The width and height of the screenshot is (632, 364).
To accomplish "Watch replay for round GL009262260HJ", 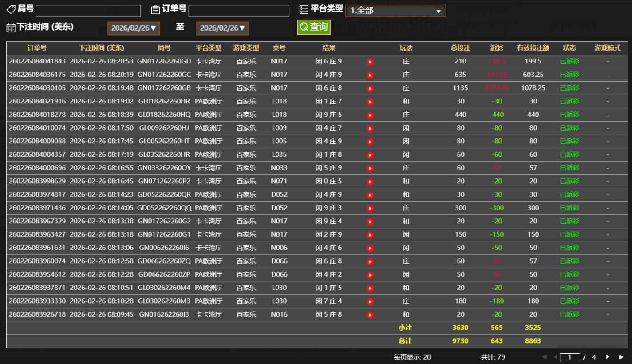I will (x=370, y=128).
